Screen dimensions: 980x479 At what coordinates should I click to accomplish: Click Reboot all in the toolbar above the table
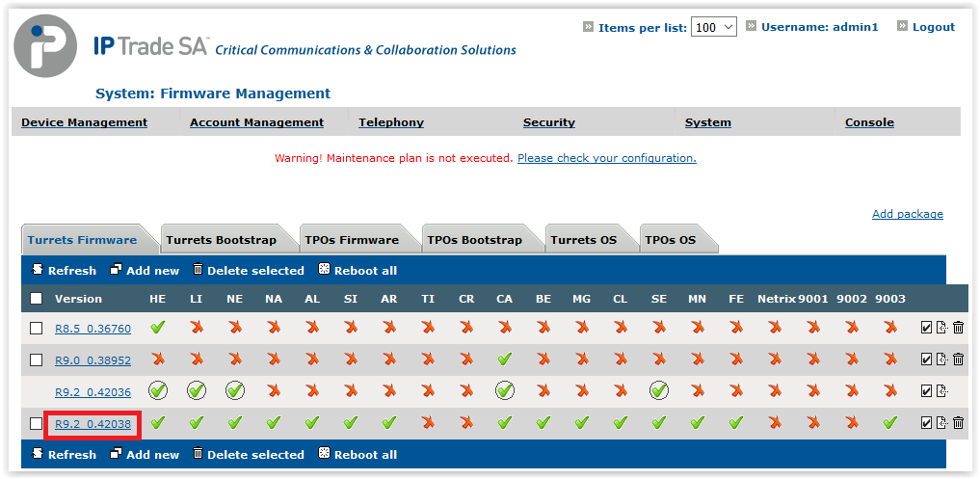(x=358, y=271)
